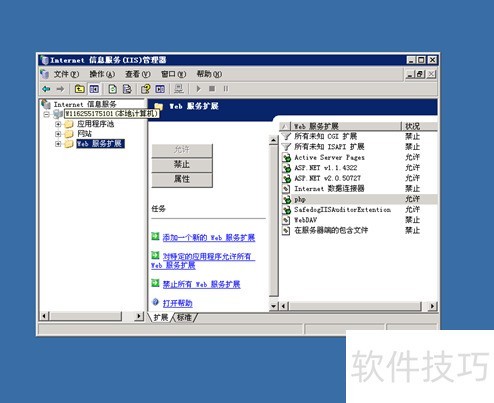Open the 帮助(H) menu

(x=209, y=74)
